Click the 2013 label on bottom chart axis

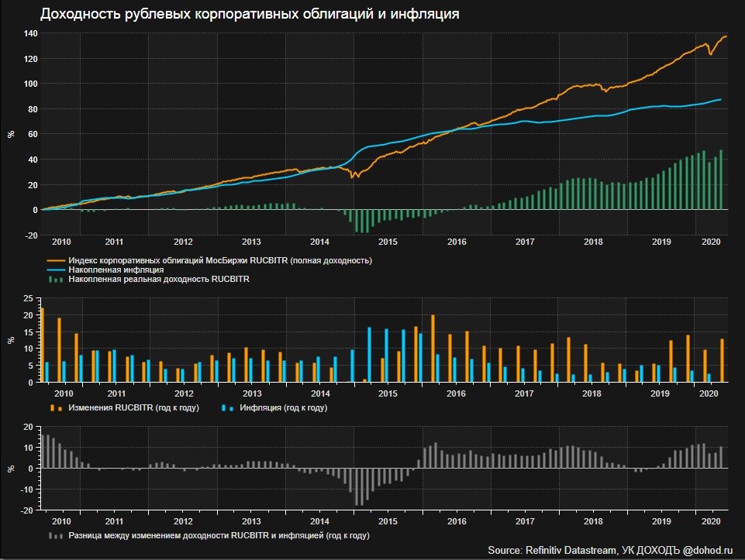(x=251, y=521)
